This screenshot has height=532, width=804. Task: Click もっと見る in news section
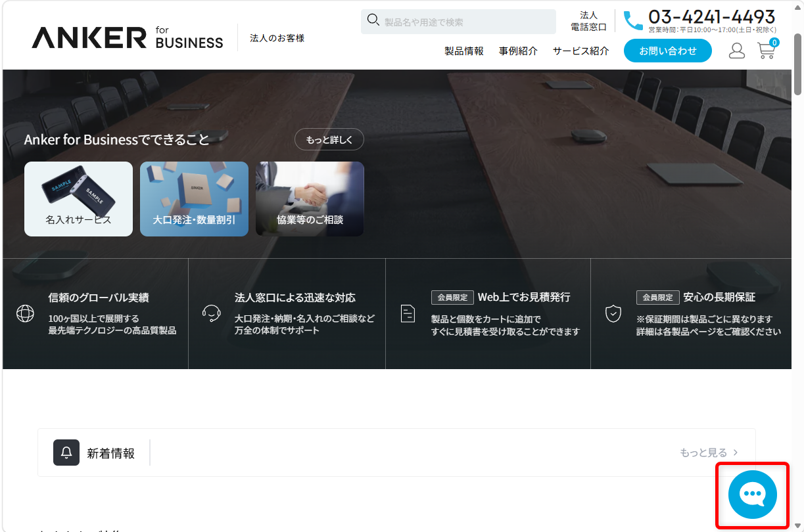click(709, 453)
